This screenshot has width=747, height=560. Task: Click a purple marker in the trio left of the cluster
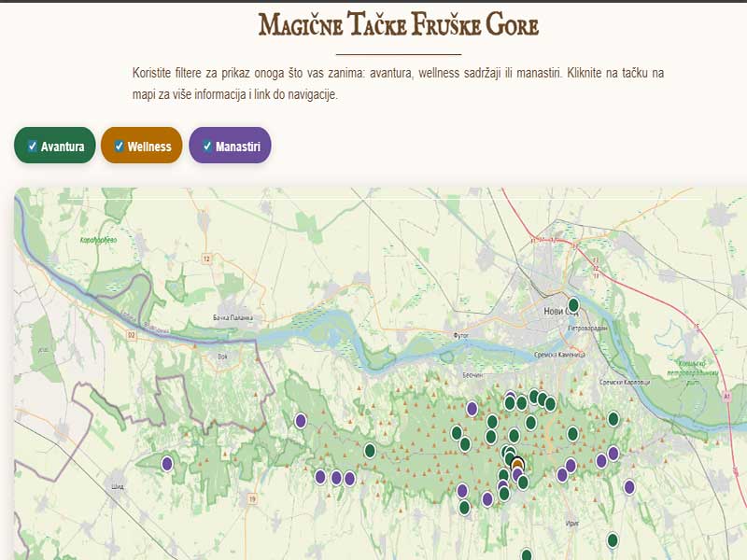pos(335,477)
